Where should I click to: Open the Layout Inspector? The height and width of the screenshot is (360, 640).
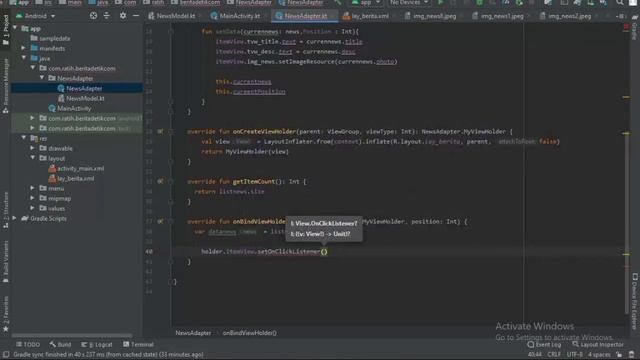598,344
